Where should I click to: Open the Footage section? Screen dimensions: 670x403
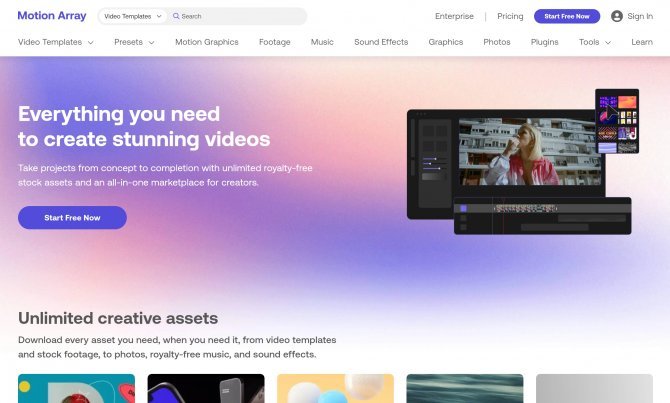pos(275,42)
